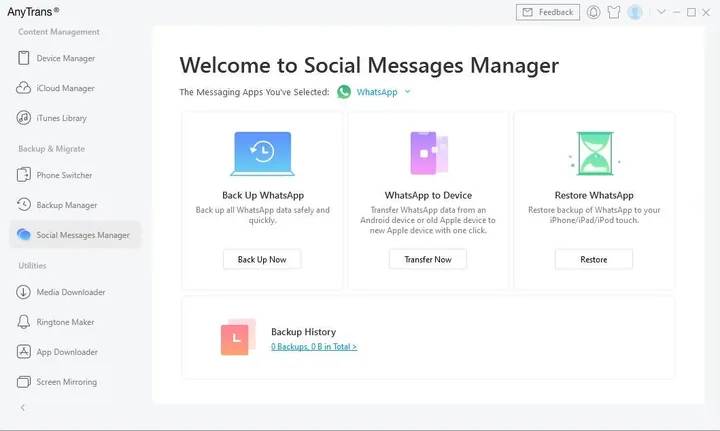Open Screen Mirroring label
The image size is (720, 431).
point(67,382)
